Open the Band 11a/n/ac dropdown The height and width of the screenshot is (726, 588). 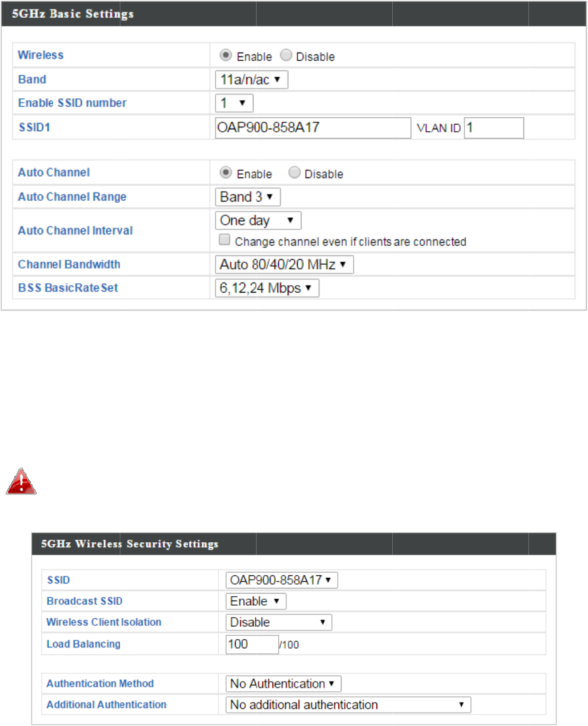tap(252, 80)
